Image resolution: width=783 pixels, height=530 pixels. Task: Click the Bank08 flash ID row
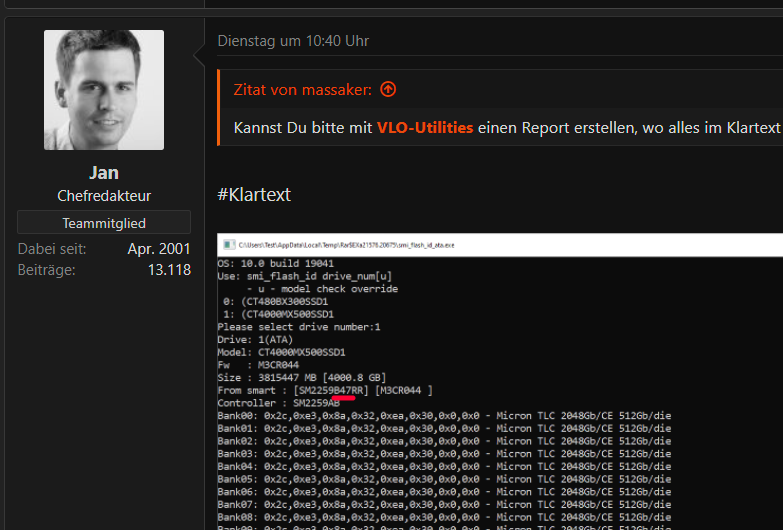pyautogui.click(x=444, y=518)
